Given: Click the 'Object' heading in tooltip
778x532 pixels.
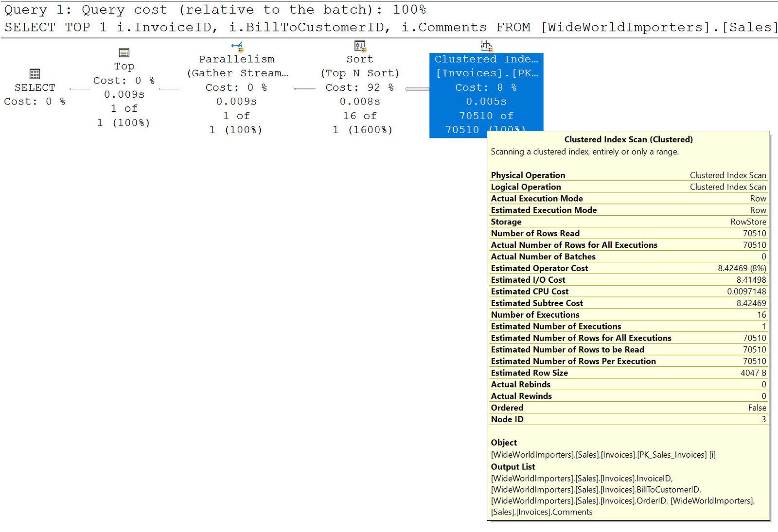Looking at the screenshot, I should (x=504, y=443).
